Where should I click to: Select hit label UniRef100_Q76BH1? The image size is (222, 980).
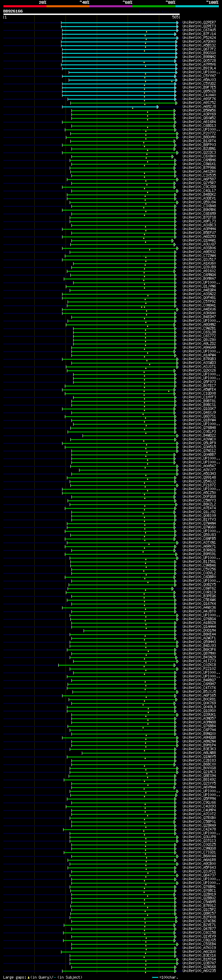coord(199,886)
